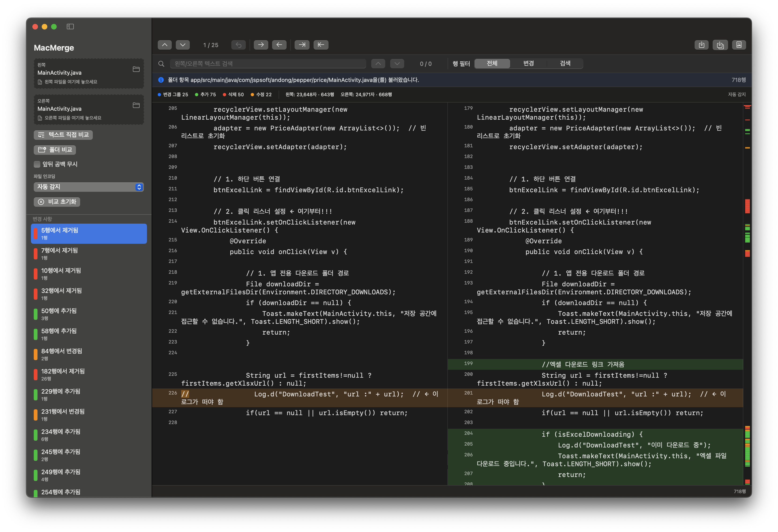
Task: Select the 32행에서 제거됨 change entry
Action: tap(89, 294)
